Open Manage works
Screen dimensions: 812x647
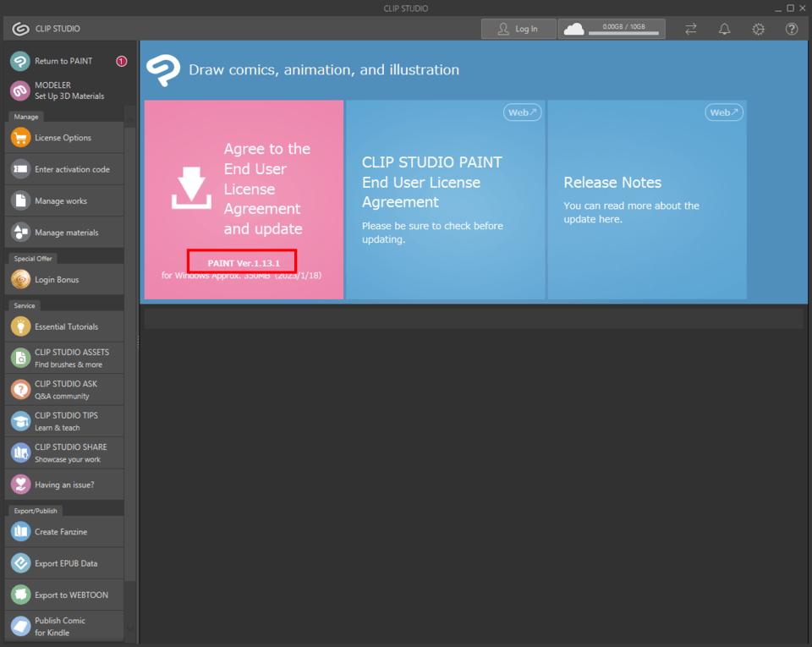(63, 201)
